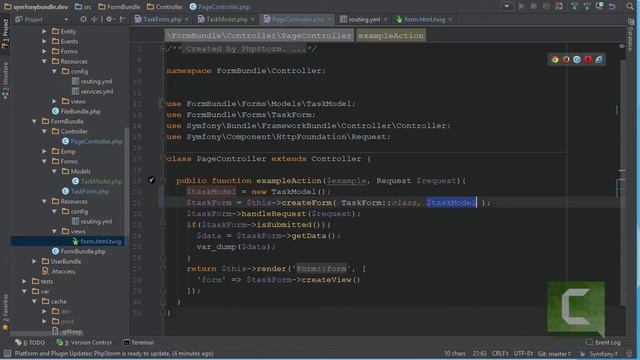Open file in Opera browser icon

[x=588, y=60]
